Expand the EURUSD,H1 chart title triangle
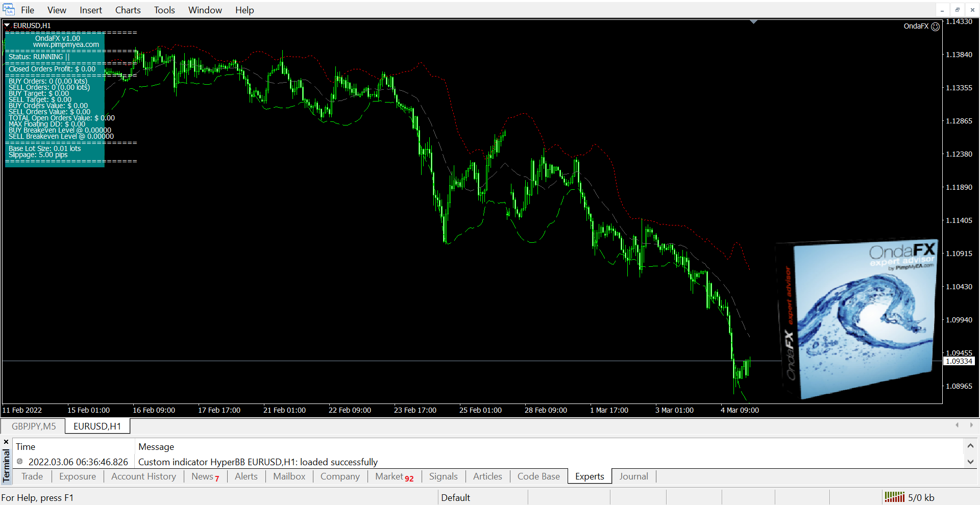980x505 pixels. pos(7,25)
